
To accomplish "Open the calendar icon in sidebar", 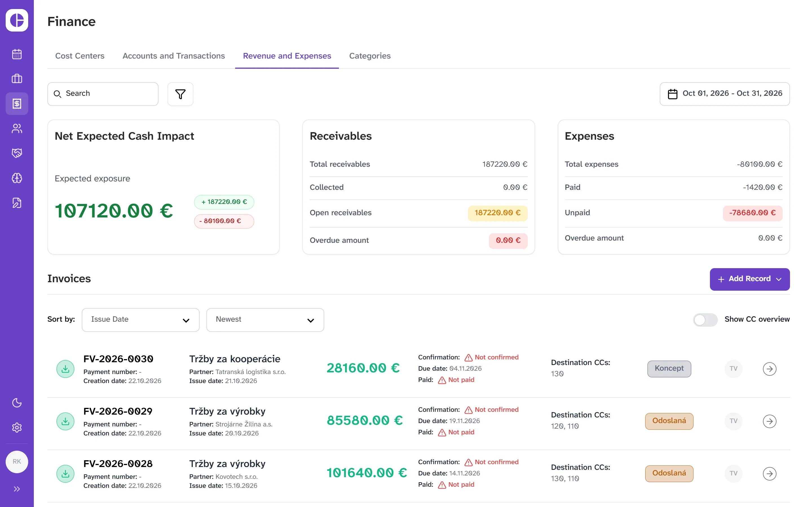I will [17, 54].
